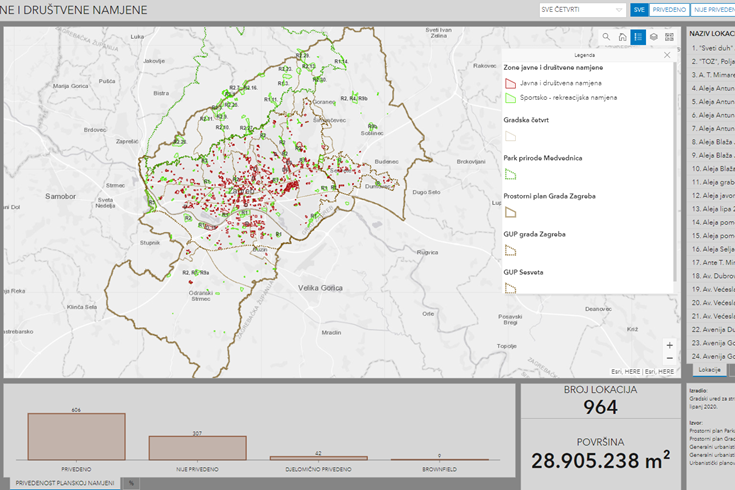Viewport: 735px width, 490px height.
Task: Open the map layers icon
Action: pyautogui.click(x=654, y=37)
